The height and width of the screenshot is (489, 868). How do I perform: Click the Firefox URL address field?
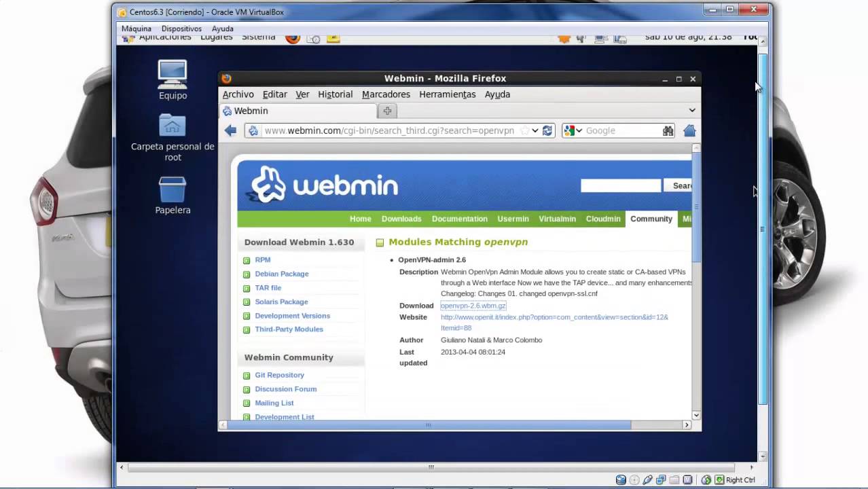pyautogui.click(x=390, y=130)
